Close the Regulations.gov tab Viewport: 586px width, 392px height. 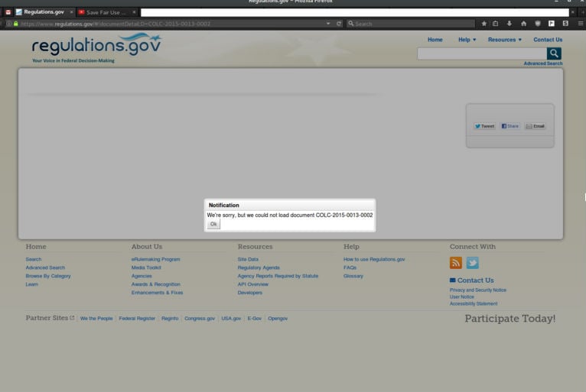click(71, 12)
